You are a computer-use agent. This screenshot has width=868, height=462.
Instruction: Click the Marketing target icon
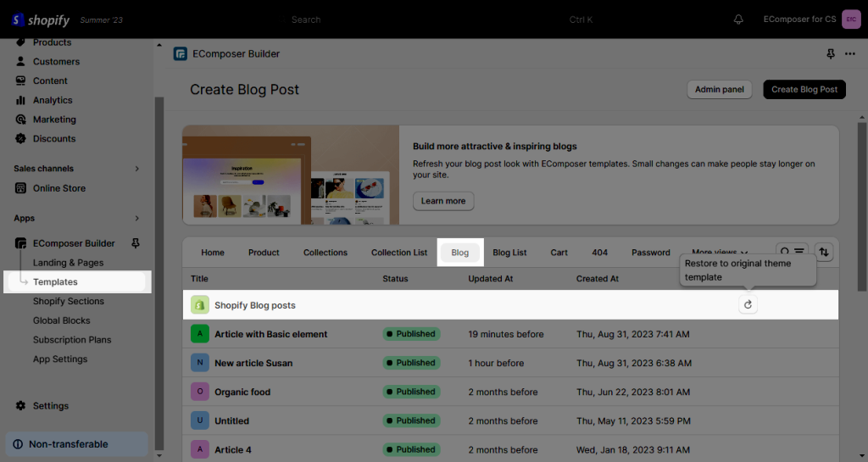pyautogui.click(x=20, y=120)
